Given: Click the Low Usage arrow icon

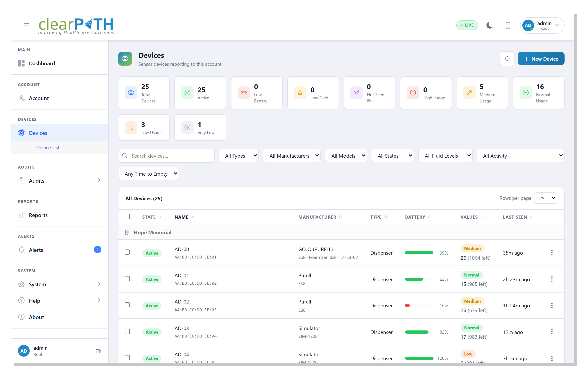Looking at the screenshot, I should coord(131,127).
